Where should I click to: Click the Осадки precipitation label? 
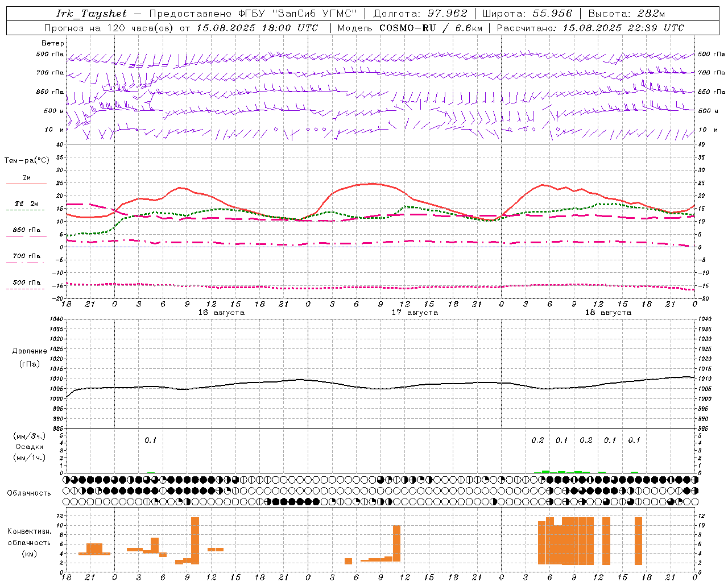pyautogui.click(x=30, y=447)
